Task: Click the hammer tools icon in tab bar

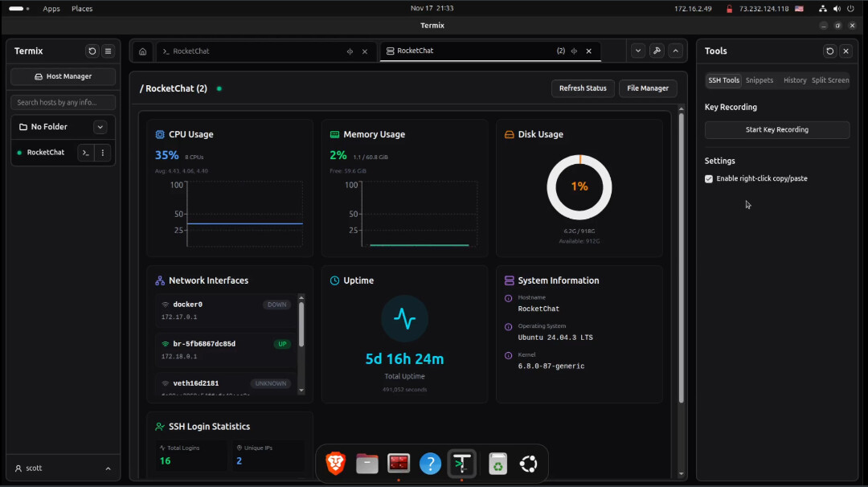Action: coord(657,51)
